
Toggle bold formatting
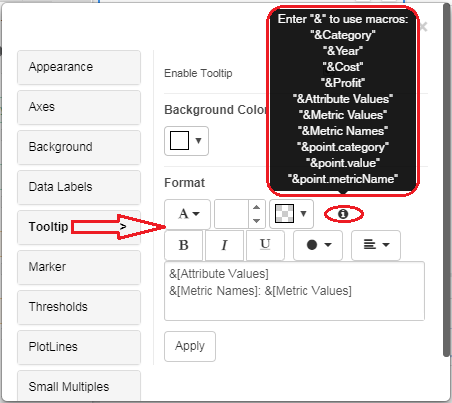(184, 245)
